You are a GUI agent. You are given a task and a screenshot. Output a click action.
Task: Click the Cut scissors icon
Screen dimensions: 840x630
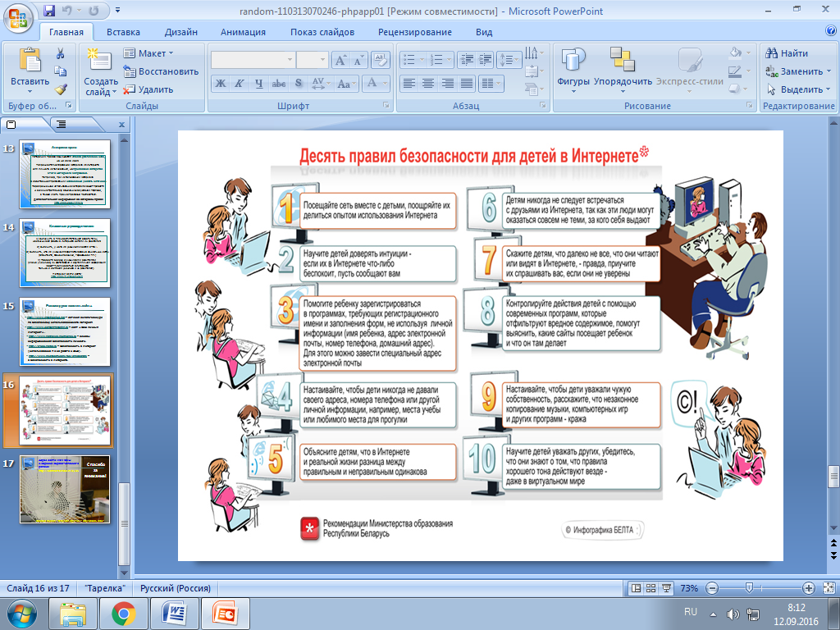[60, 53]
